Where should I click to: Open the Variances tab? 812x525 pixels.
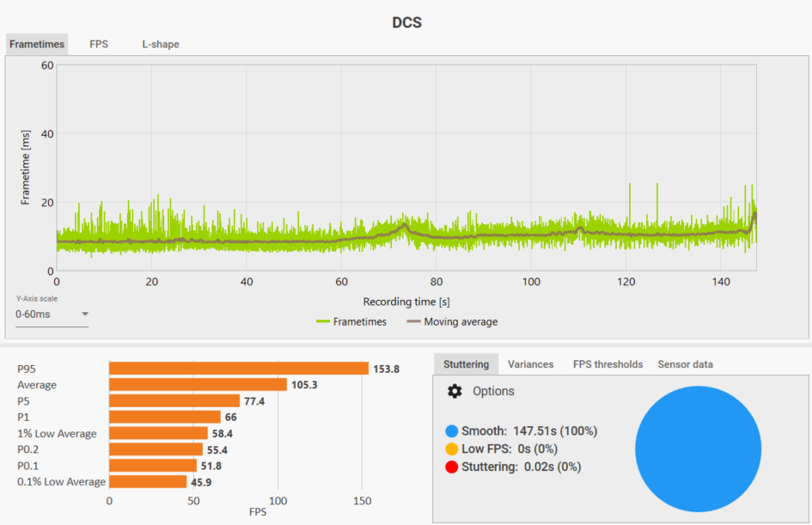[530, 364]
